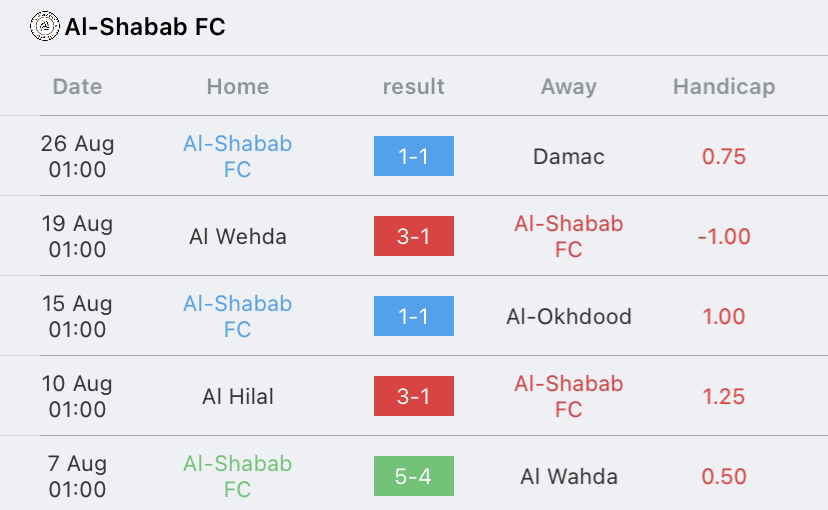The width and height of the screenshot is (828, 510).
Task: Click the Al-Shabab FC club crest icon
Action: (45, 26)
